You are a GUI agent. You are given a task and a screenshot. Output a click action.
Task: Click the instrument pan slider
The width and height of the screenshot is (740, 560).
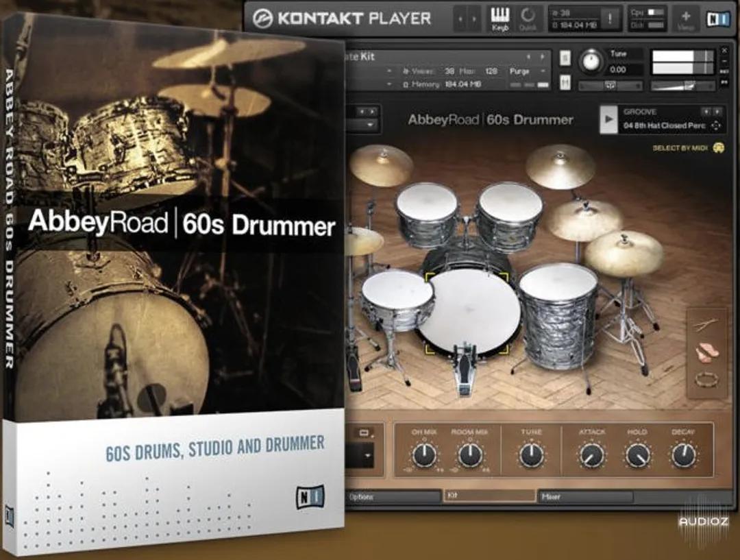pyautogui.click(x=610, y=86)
